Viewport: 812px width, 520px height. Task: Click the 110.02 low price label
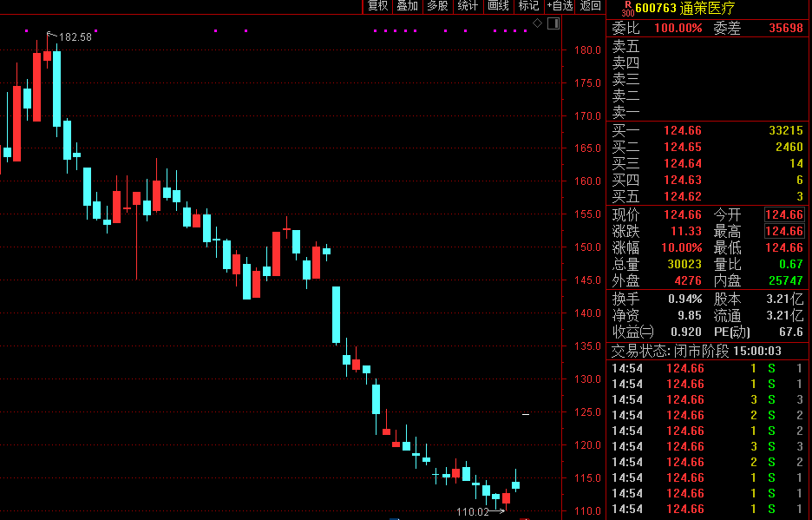pos(473,512)
